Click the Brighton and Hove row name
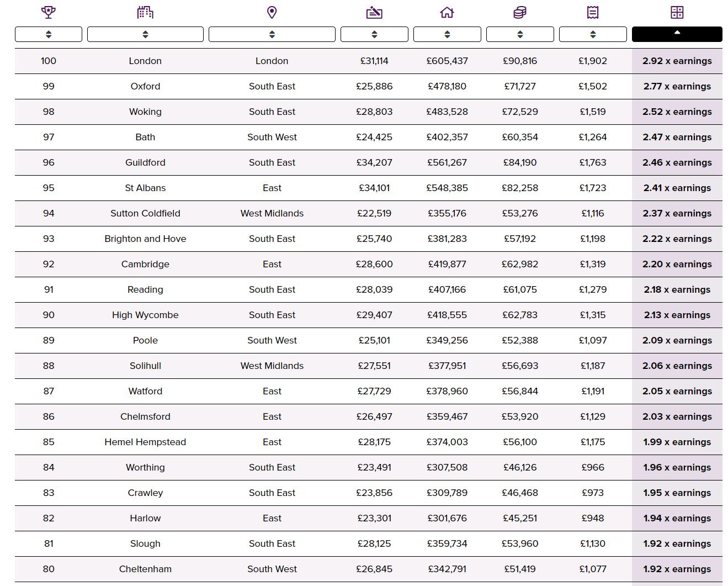This screenshot has width=728, height=586. (145, 239)
